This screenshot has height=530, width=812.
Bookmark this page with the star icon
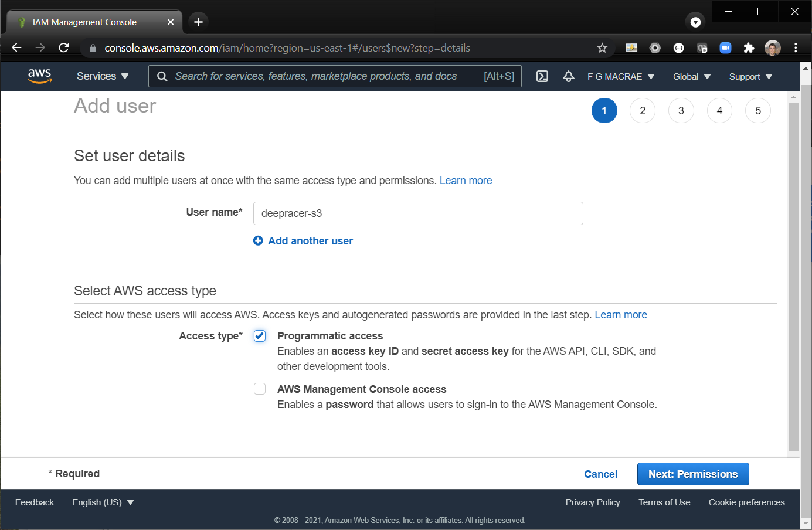pyautogui.click(x=602, y=48)
